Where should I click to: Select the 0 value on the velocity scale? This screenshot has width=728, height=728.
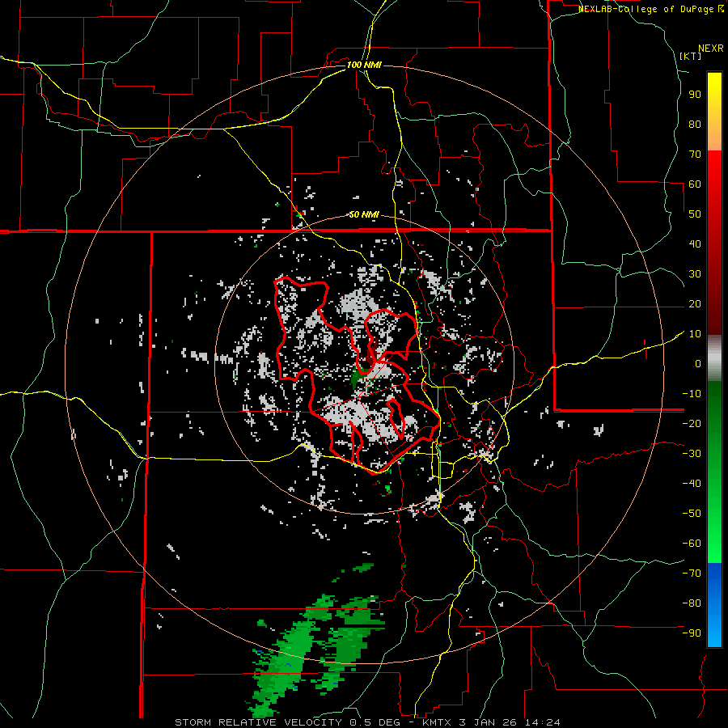[x=698, y=364]
